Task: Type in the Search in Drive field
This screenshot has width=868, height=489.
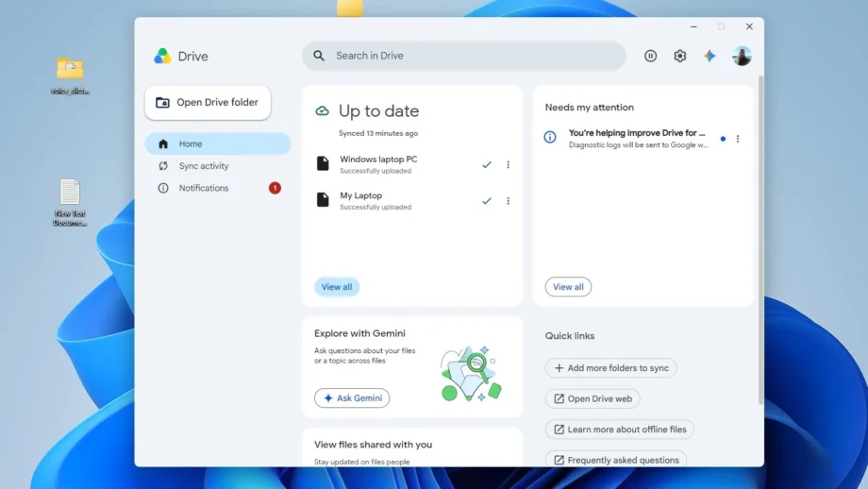Action: click(464, 56)
